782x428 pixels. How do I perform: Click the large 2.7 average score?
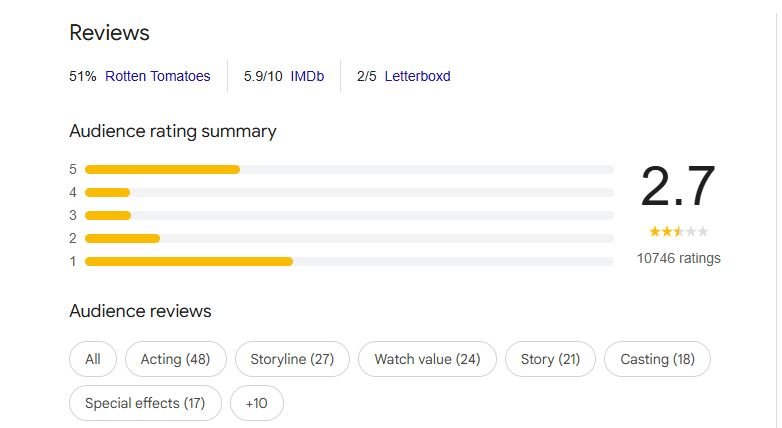tap(678, 187)
